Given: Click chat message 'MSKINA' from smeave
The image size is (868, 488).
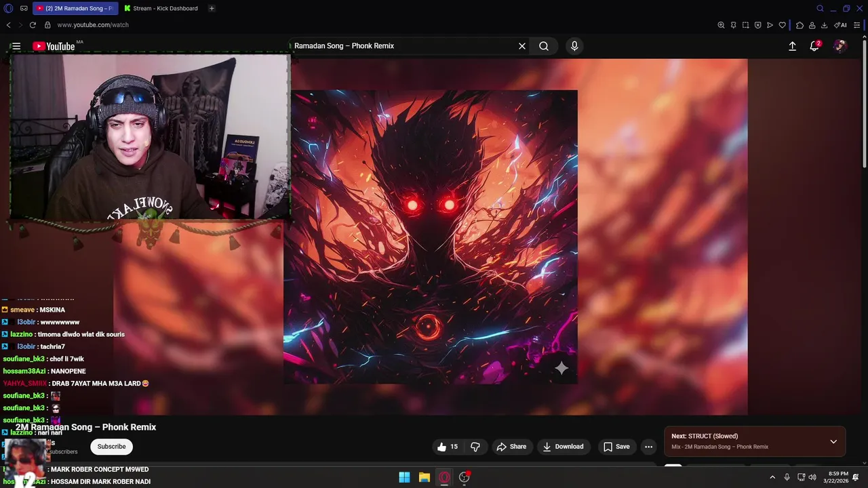Looking at the screenshot, I should pos(52,310).
